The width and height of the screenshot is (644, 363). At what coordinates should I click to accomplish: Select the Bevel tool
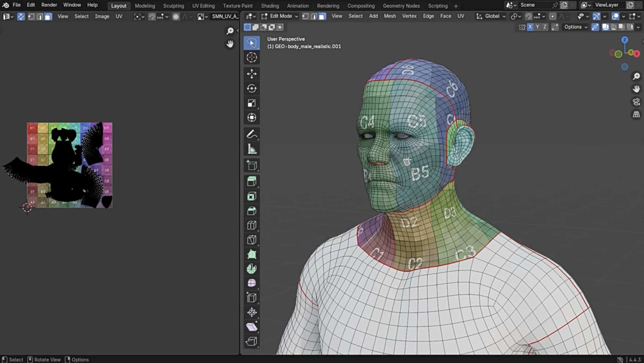point(251,211)
